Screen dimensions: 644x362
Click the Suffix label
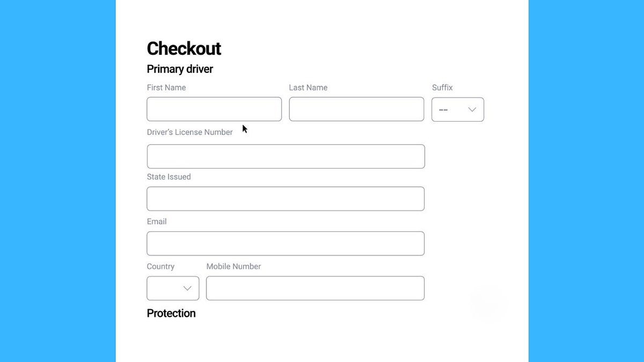click(x=442, y=87)
